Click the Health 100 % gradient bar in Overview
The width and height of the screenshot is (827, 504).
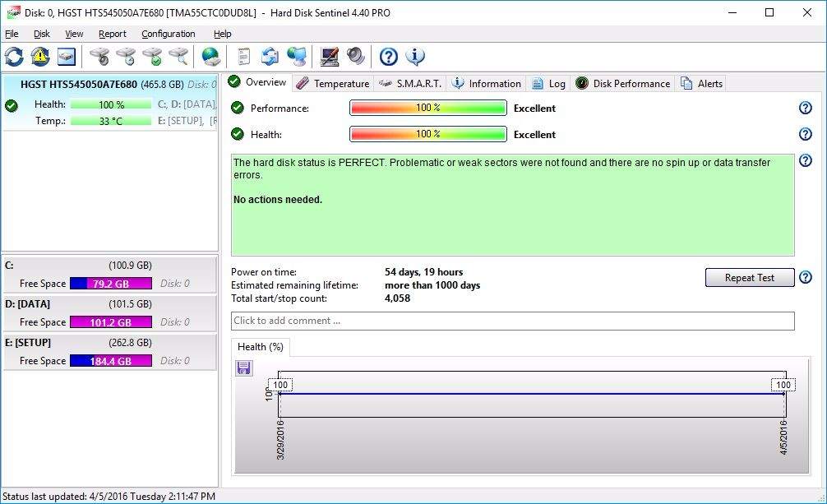coord(427,134)
